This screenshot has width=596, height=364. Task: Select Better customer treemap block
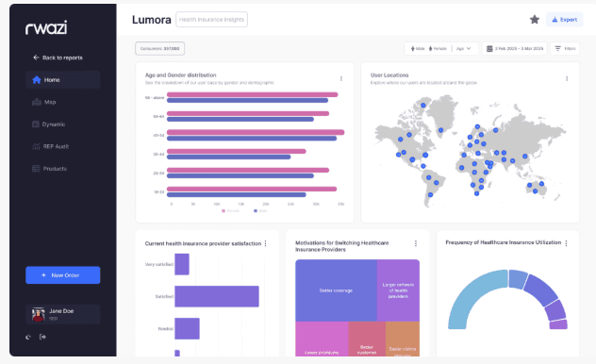pos(367,339)
